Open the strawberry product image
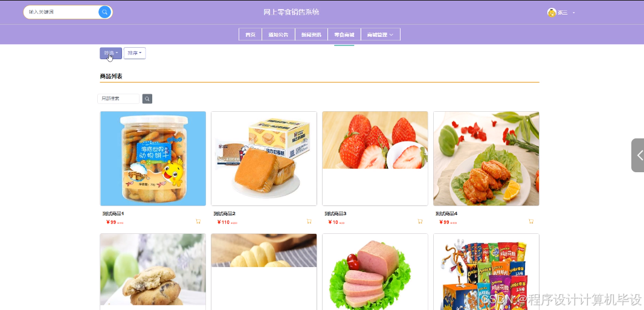The width and height of the screenshot is (644, 310). (375, 140)
